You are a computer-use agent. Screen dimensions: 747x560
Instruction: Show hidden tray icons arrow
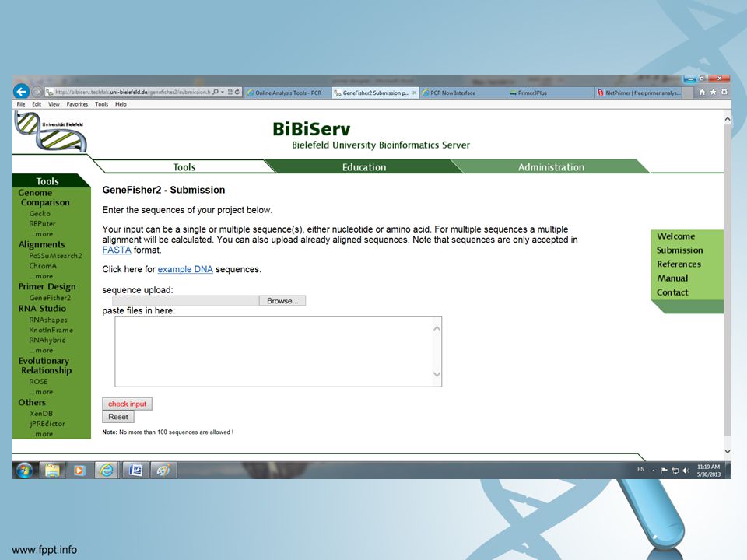click(653, 471)
